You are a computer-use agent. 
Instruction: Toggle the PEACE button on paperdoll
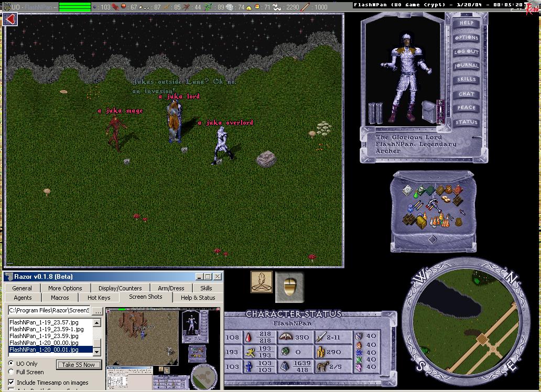click(466, 107)
